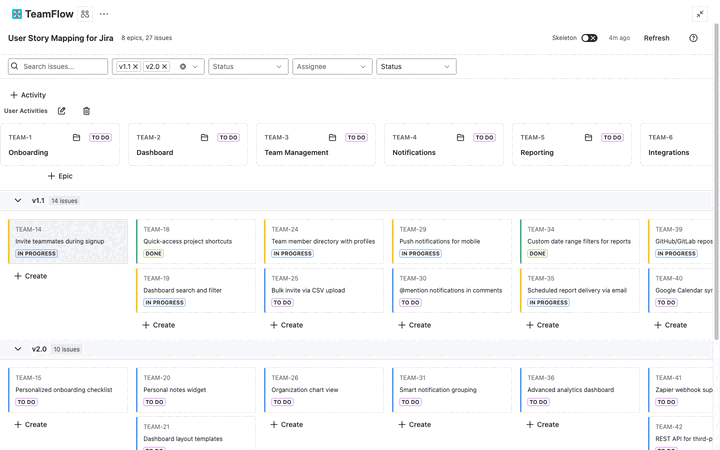This screenshot has height=450, width=720.
Task: Clear all selected versions with circle-x icon
Action: [x=183, y=67]
